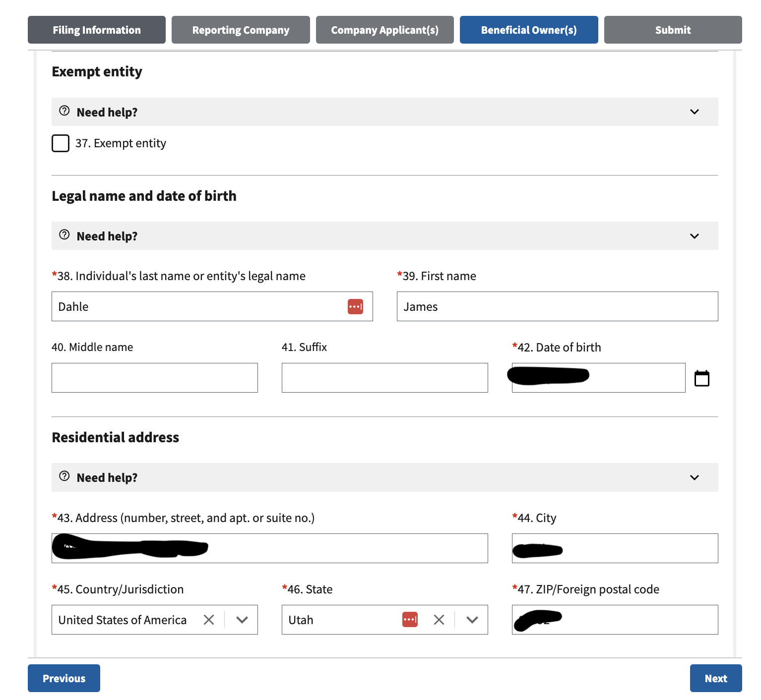Check the Exempt entity checkbox
Screen dimensions: 761x700
61,143
